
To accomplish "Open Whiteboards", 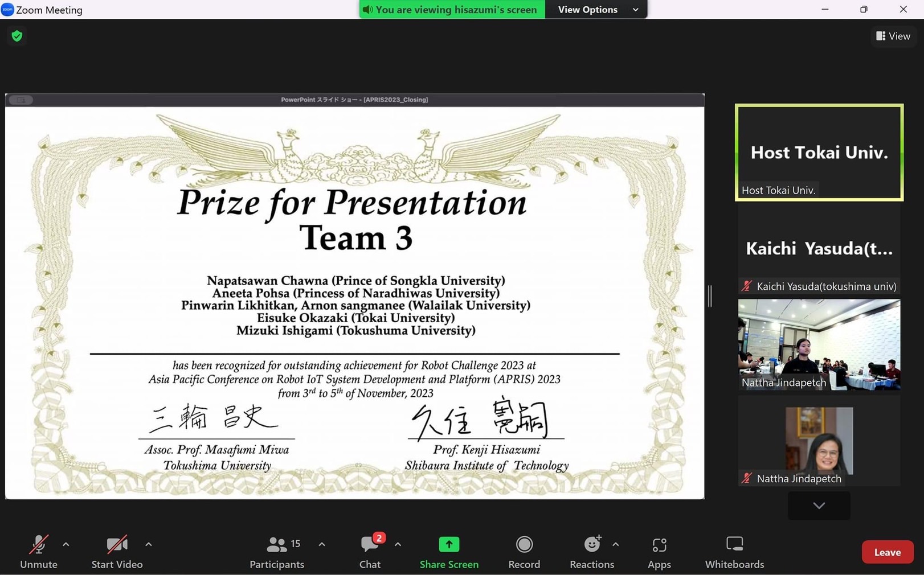I will 734,552.
